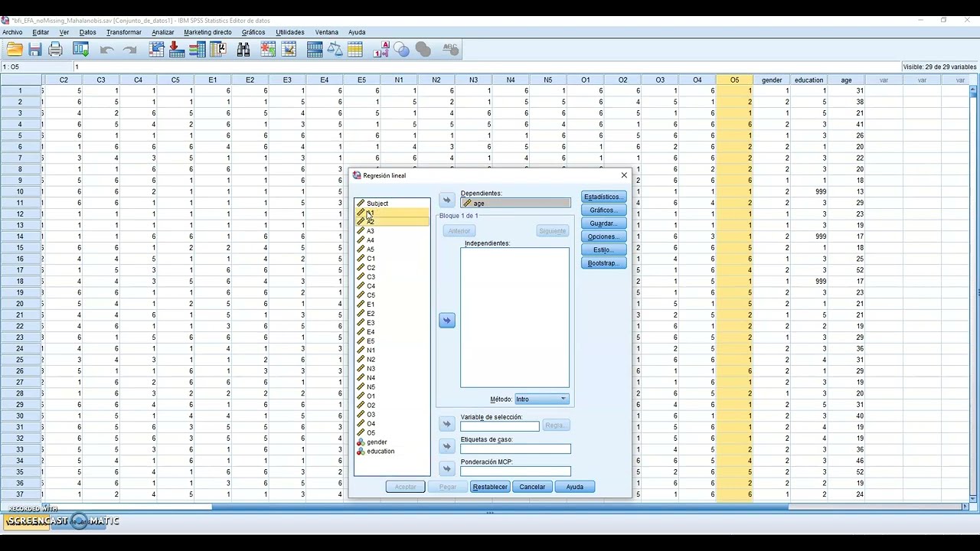Open data file folder icon in toolbar
This screenshot has width=980, height=551.
point(15,50)
